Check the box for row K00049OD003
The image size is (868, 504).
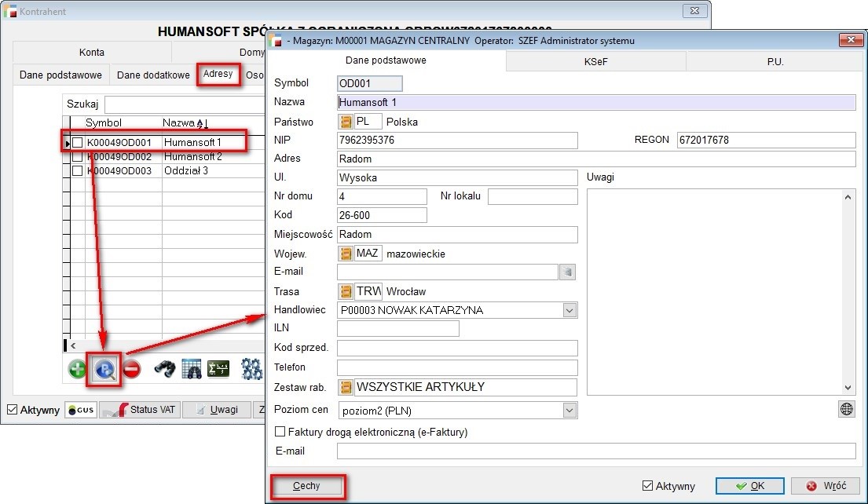coord(78,171)
